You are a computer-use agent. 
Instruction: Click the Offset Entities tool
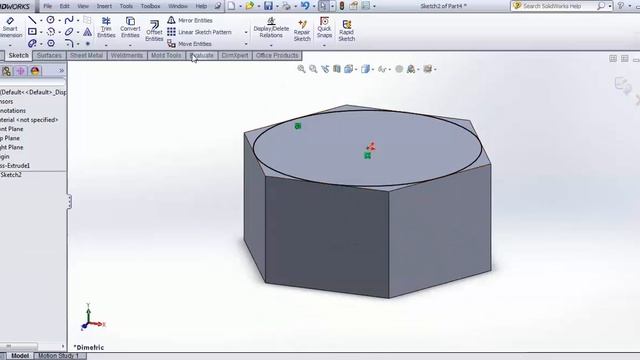coord(154,31)
